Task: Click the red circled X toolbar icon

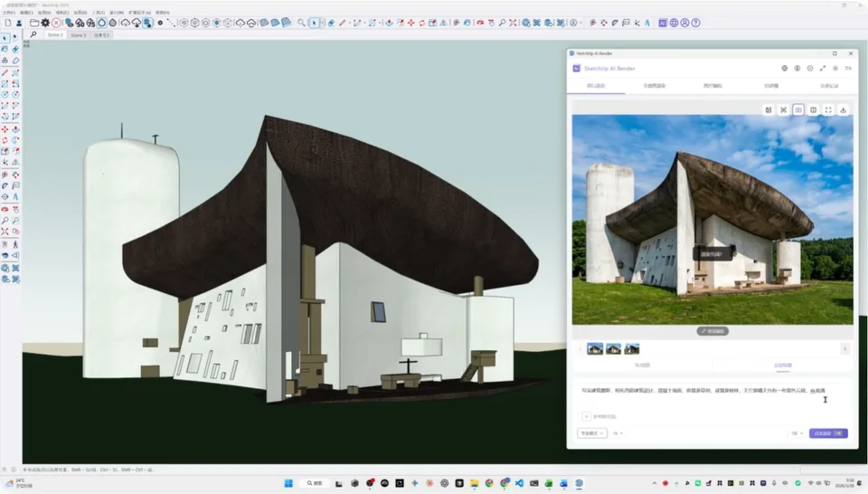Action: coord(56,23)
